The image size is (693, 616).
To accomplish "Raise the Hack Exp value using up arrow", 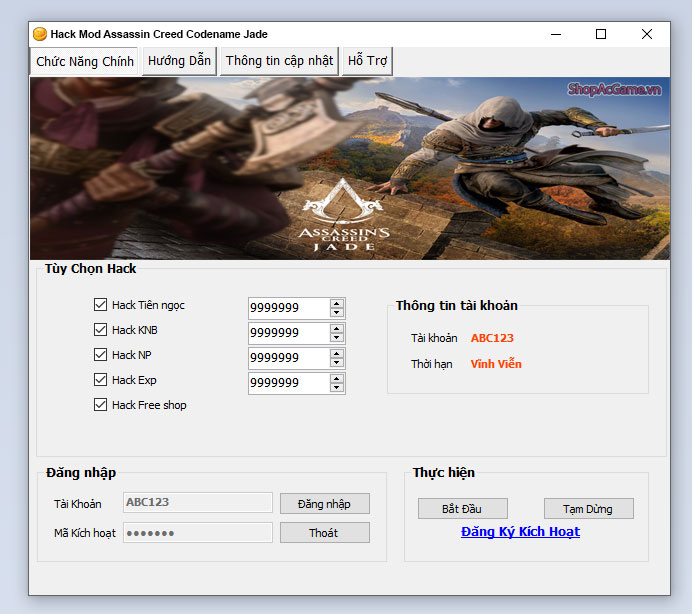I will pyautogui.click(x=337, y=379).
